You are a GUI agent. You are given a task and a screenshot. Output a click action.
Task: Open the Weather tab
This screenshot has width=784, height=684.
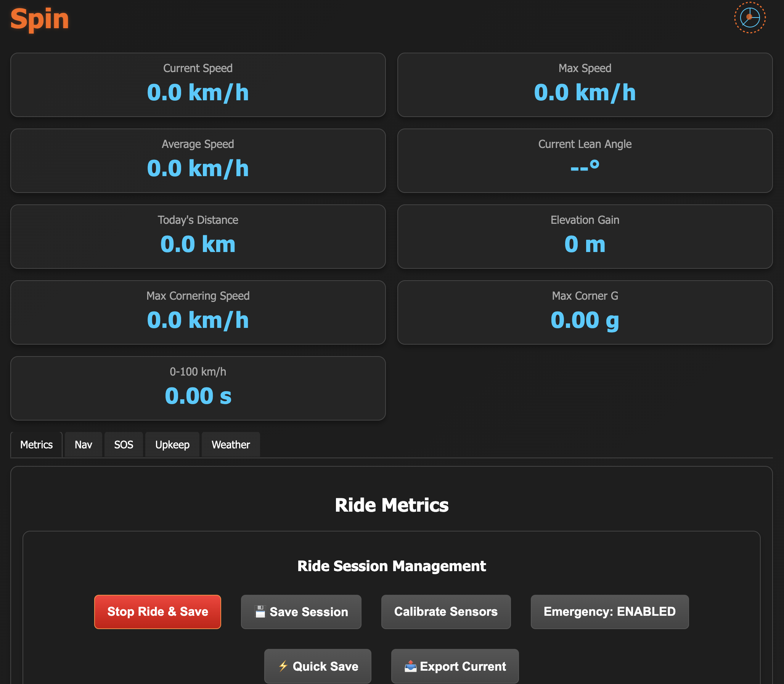tap(231, 444)
